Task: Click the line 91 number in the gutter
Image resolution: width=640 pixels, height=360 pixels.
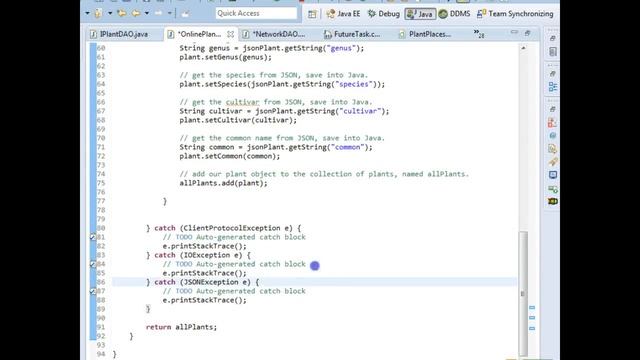Action: tap(101, 327)
